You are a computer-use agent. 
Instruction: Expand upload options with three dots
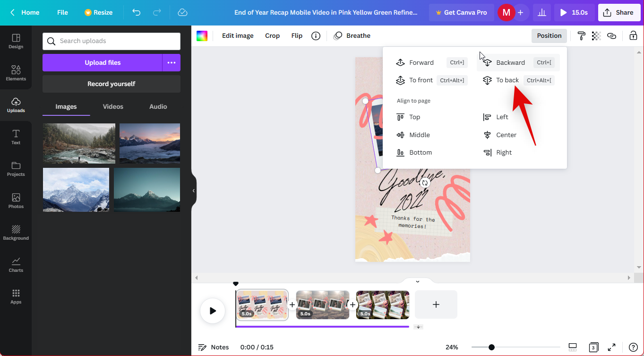[172, 62]
